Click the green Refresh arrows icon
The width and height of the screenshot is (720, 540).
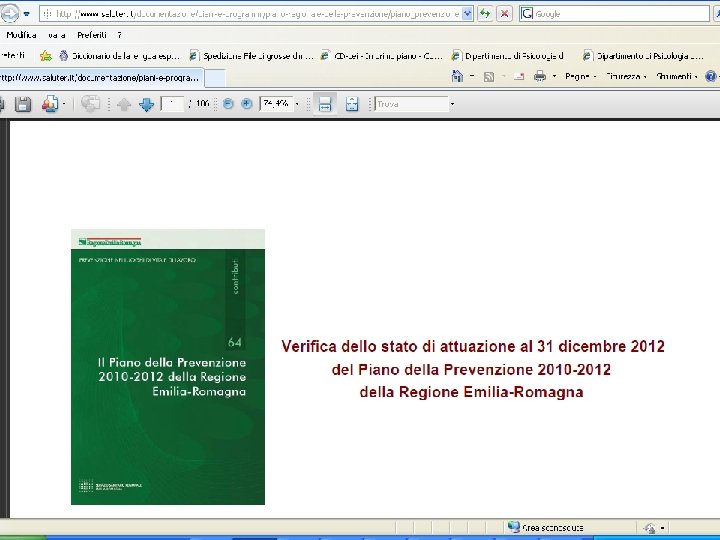[485, 14]
